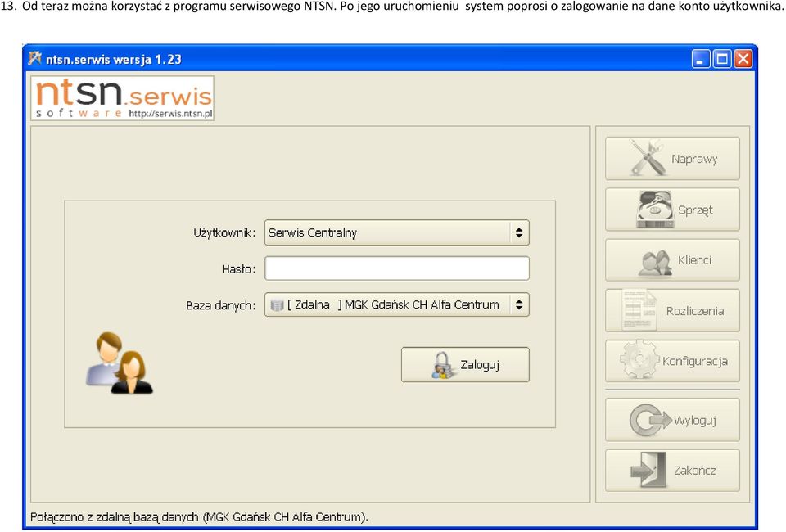
Task: Open the Użytkownik dropdown showing Serwis Centralny
Action: pyautogui.click(x=396, y=232)
